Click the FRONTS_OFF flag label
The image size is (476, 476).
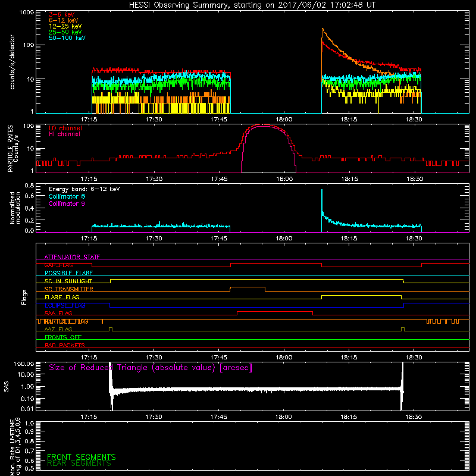pos(63,337)
